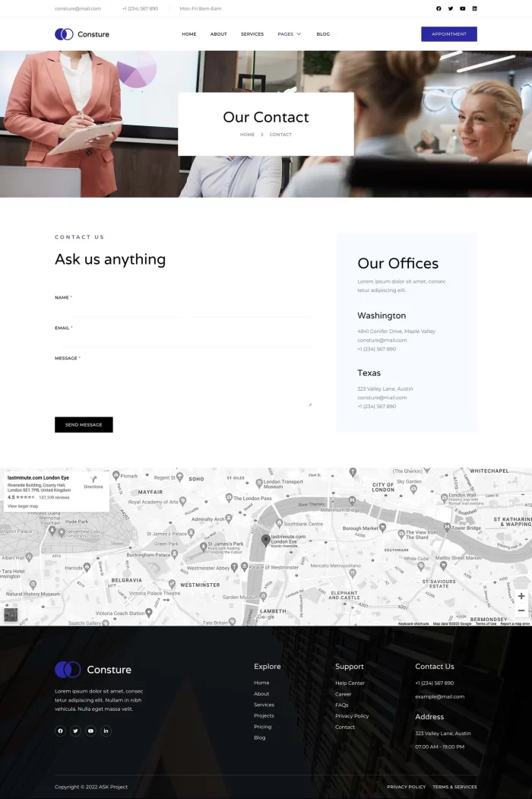Open YouTube icon in top header bar

click(463, 8)
